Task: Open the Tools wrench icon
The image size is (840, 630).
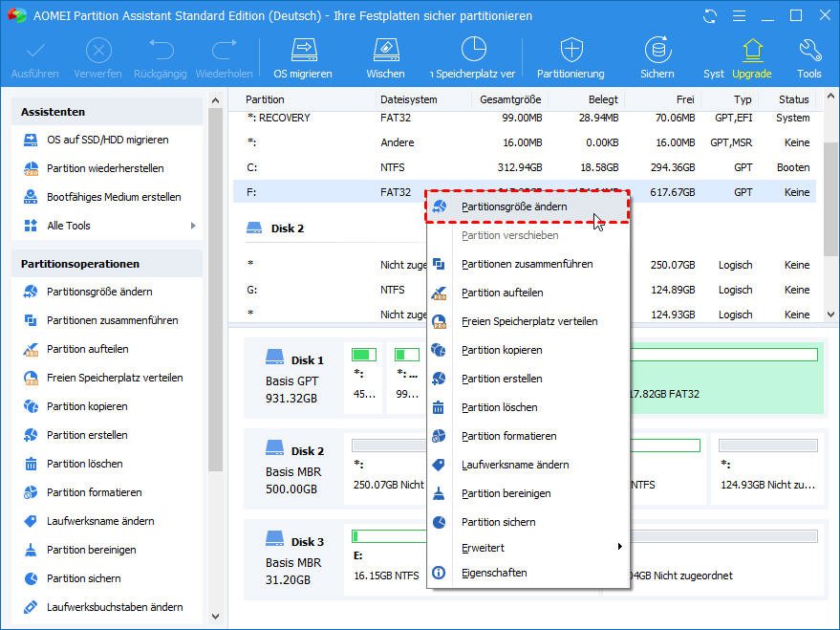Action: pos(809,51)
